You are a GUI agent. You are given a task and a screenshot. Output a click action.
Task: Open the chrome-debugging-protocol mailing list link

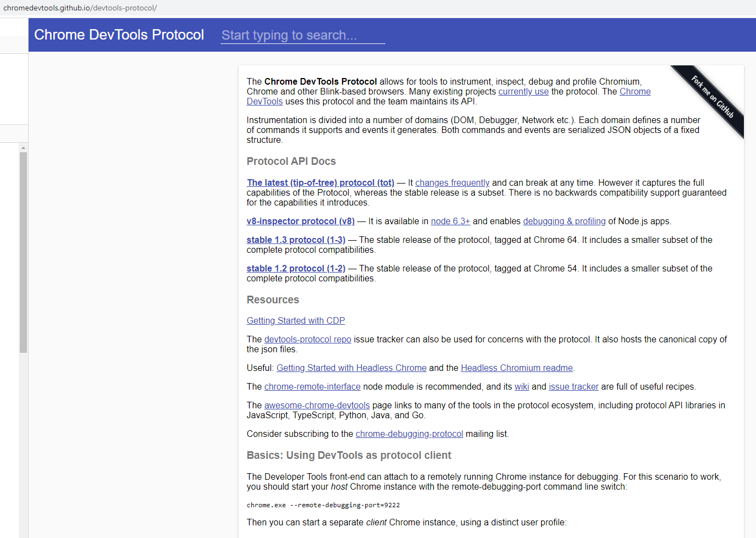[410, 434]
